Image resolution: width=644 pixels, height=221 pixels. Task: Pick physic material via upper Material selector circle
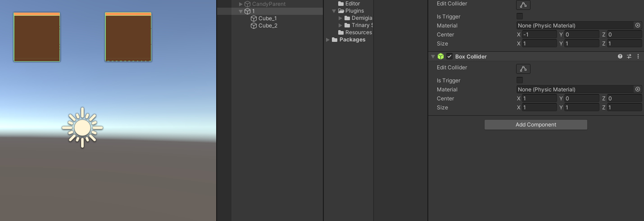(638, 26)
